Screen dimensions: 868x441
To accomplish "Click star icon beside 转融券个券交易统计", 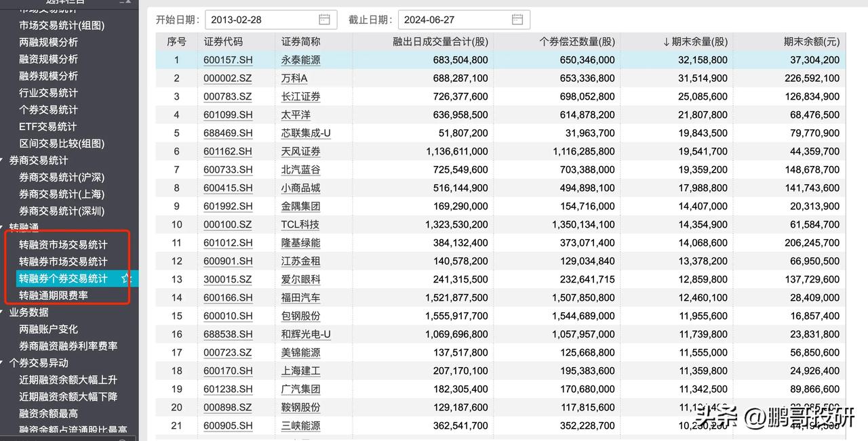I will (125, 278).
